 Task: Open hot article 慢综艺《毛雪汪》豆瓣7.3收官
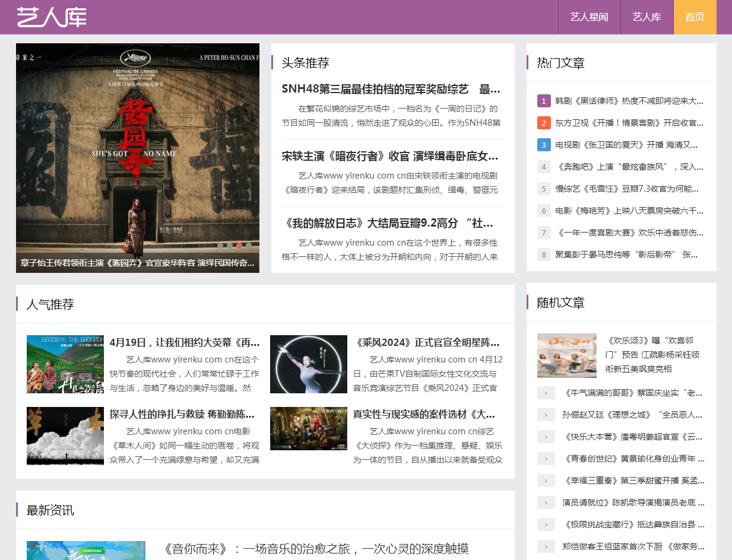click(x=627, y=189)
